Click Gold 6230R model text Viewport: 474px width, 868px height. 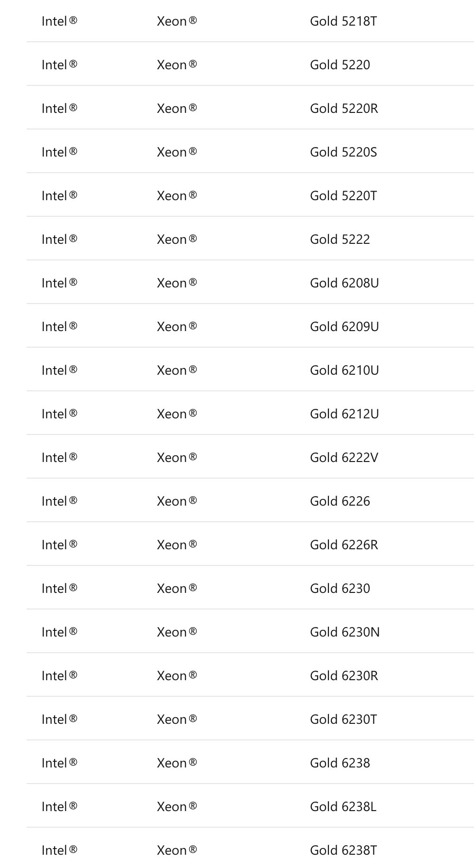point(344,676)
